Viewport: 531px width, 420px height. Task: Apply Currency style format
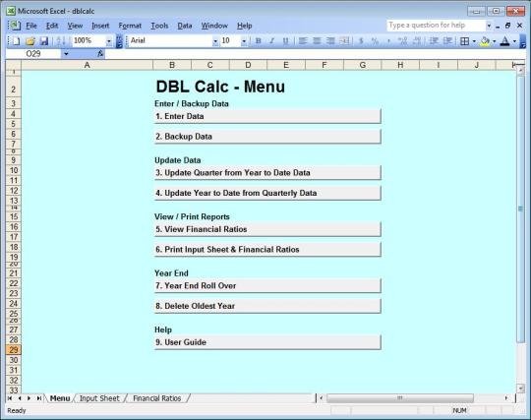coord(361,41)
